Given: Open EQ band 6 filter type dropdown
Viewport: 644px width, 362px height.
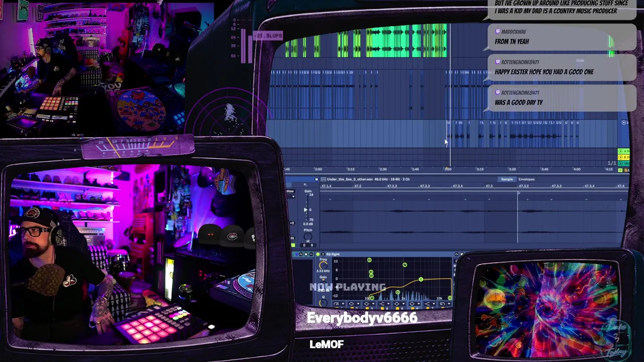Looking at the screenshot, I should pos(415,304).
